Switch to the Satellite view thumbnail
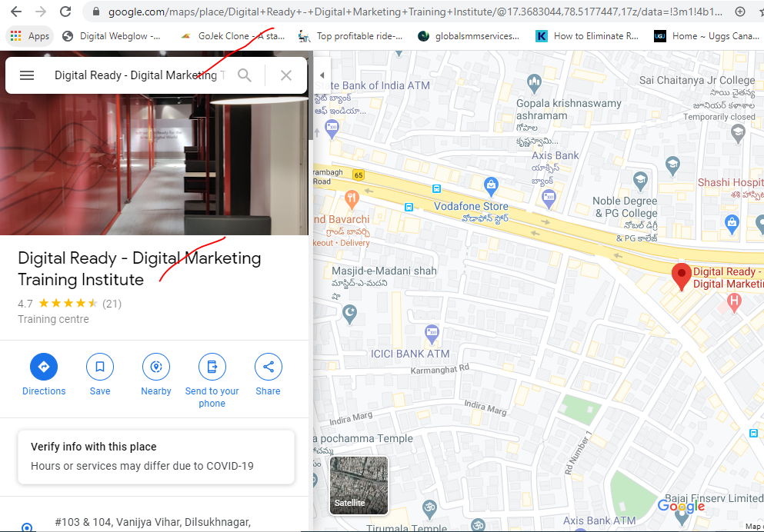Screen dimensions: 764x532 pyautogui.click(x=359, y=485)
